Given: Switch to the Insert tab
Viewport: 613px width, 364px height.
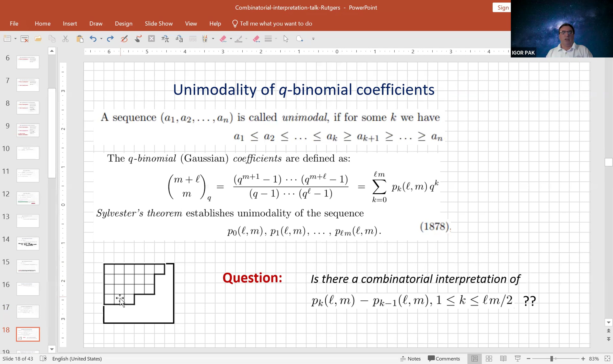Looking at the screenshot, I should point(70,24).
